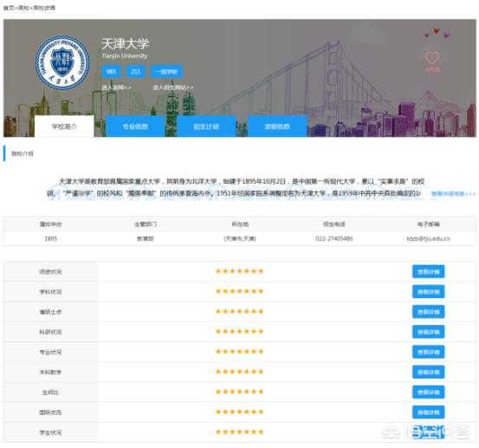The width and height of the screenshot is (479, 448).
Task: Click the founding year value 1895
Action: pyautogui.click(x=51, y=238)
